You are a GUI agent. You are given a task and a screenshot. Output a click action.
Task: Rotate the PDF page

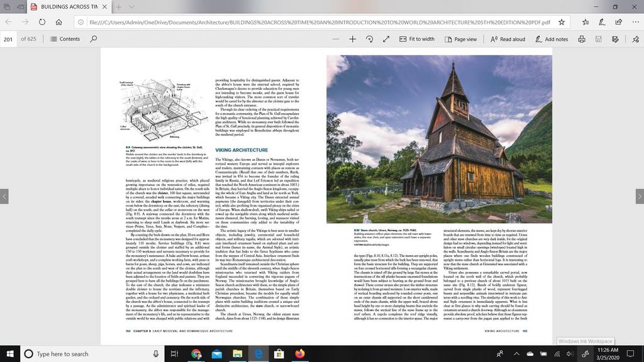[369, 39]
